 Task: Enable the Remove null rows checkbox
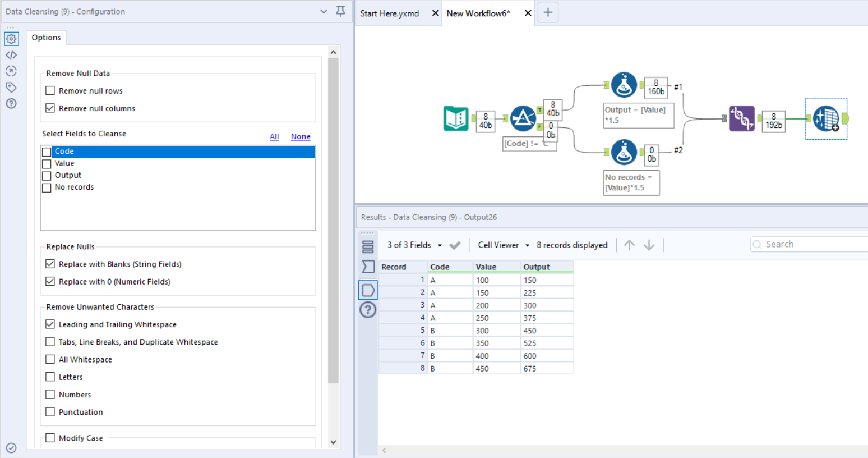point(50,91)
